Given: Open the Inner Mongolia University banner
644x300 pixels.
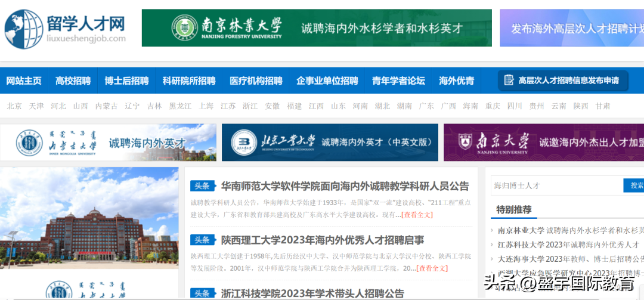Looking at the screenshot, I should click(108, 142).
